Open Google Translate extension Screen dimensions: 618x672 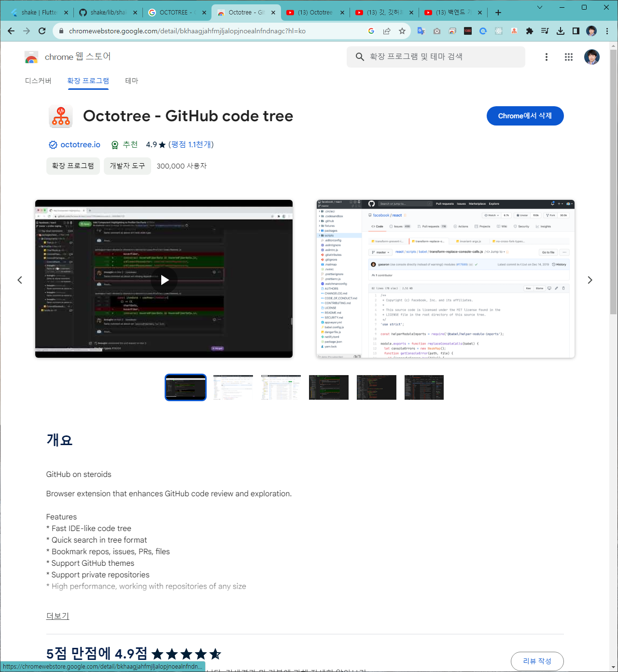pos(421,31)
